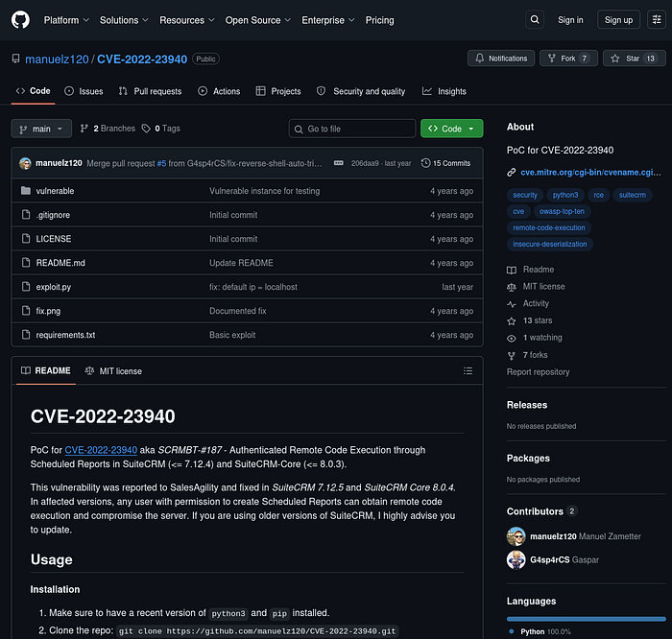Image resolution: width=672 pixels, height=639 pixels.
Task: Open fix.png file
Action: 48,311
